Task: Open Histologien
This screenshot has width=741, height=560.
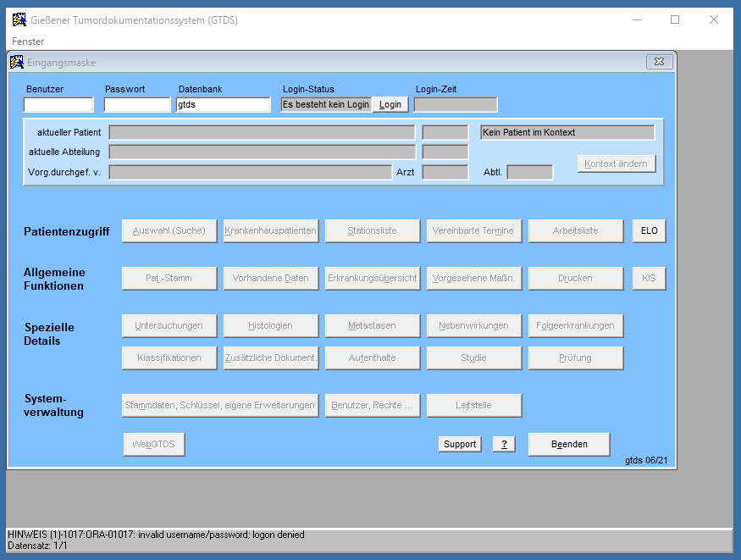Action: pos(271,325)
